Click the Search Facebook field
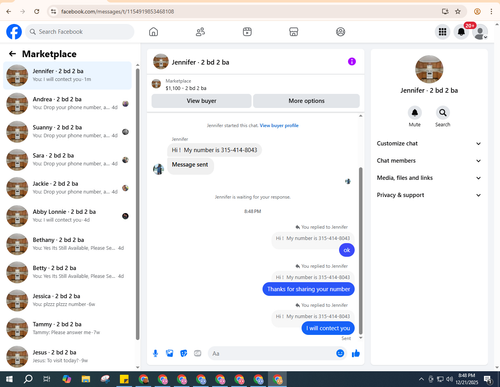Viewport: 500px width, 387px height. (x=80, y=32)
